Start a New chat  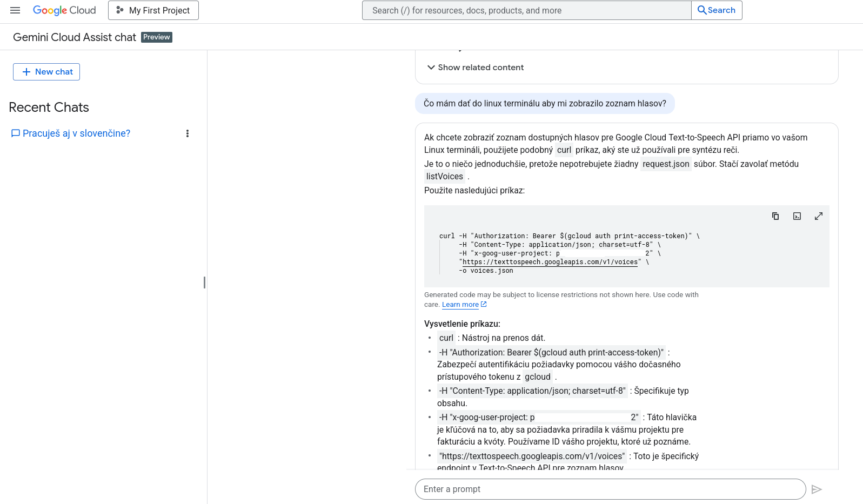point(46,72)
